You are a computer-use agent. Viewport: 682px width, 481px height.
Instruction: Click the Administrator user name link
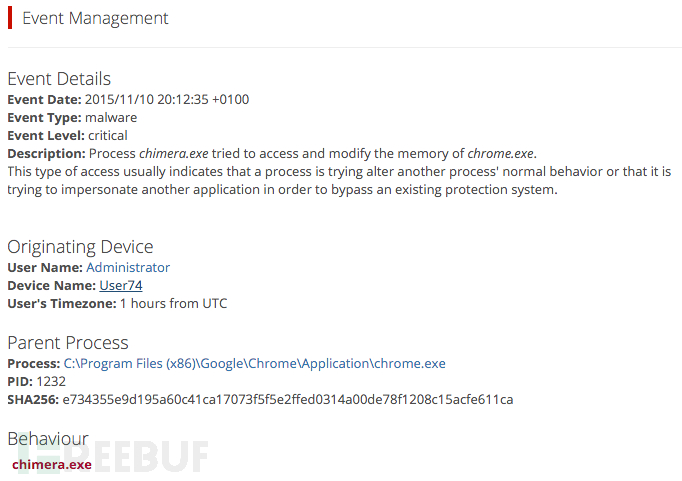128,267
